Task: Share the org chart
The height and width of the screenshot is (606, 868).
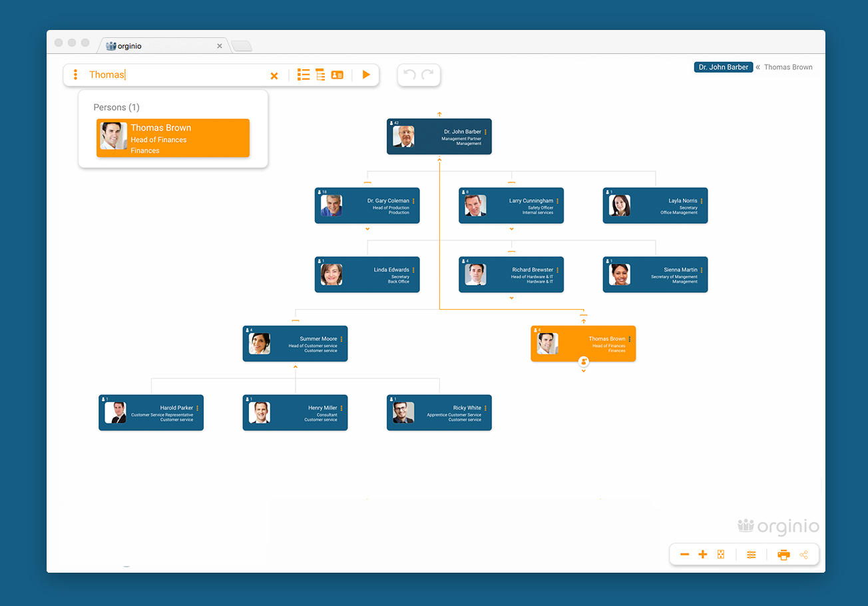Action: coord(804,554)
